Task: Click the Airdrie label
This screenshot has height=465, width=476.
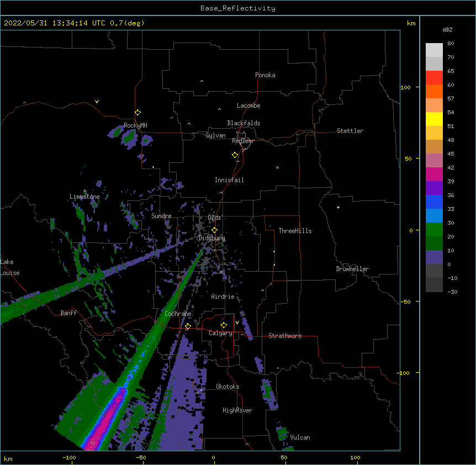Action: [223, 297]
